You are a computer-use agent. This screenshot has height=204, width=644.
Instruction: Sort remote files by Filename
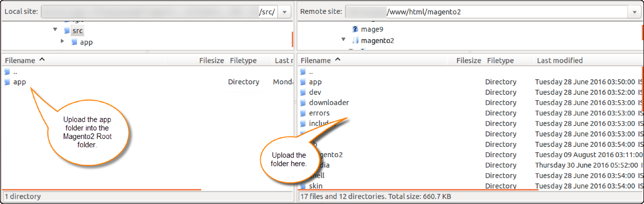316,60
